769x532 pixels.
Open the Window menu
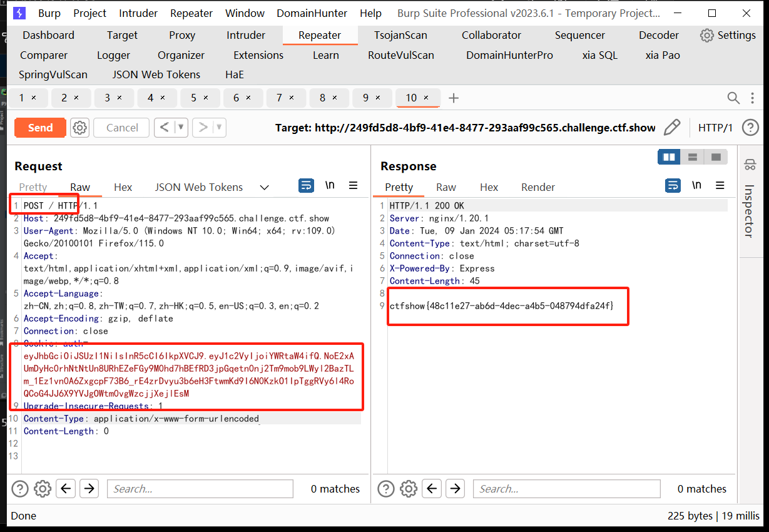245,13
